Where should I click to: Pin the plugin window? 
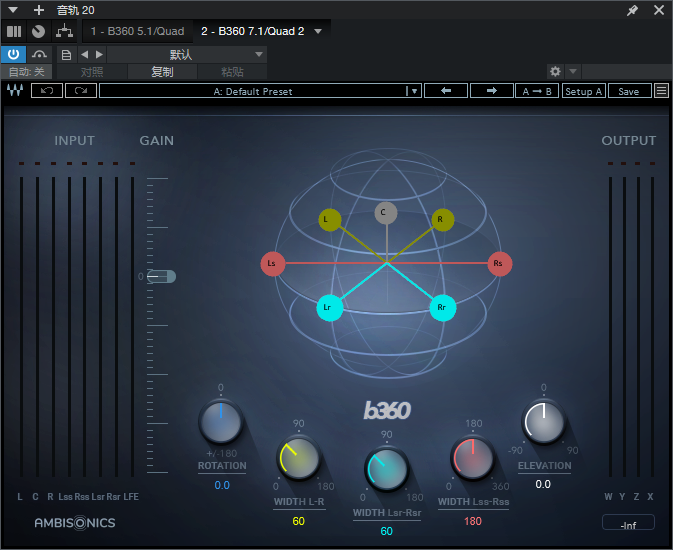pyautogui.click(x=632, y=10)
